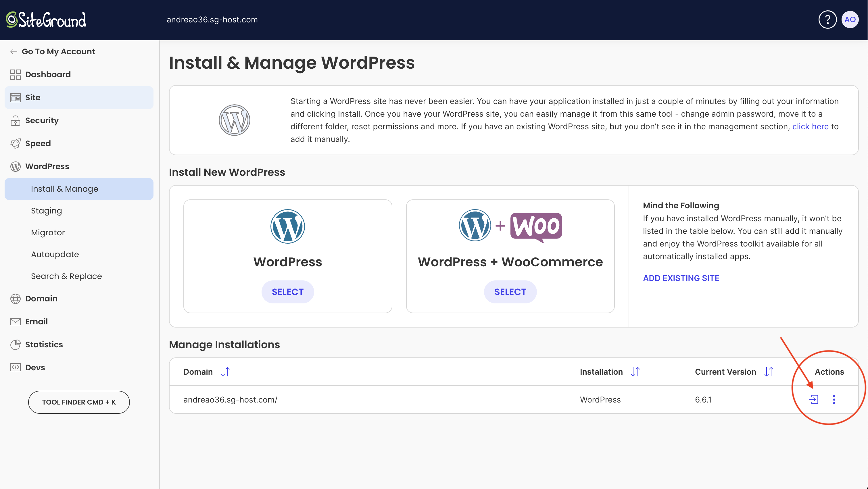
Task: Sort by Installation column arrows
Action: [x=635, y=372]
